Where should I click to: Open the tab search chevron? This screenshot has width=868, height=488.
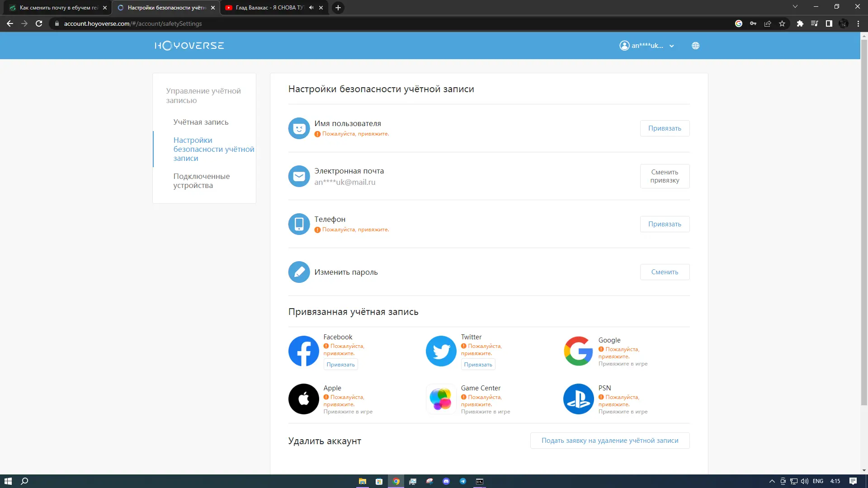(x=795, y=7)
